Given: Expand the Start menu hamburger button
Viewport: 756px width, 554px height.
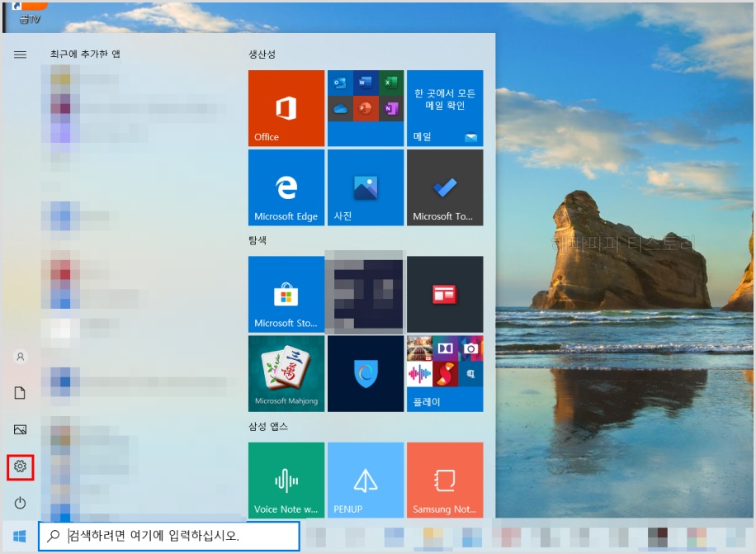Looking at the screenshot, I should click(x=21, y=54).
